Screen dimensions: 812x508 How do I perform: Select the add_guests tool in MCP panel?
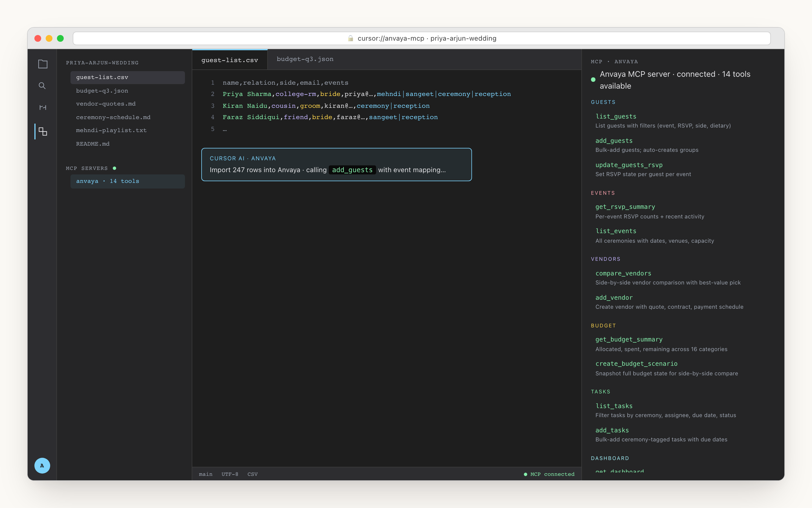[614, 141]
